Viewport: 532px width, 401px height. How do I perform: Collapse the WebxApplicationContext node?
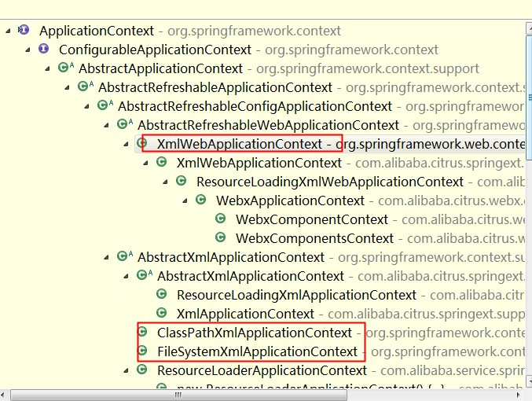coord(185,201)
